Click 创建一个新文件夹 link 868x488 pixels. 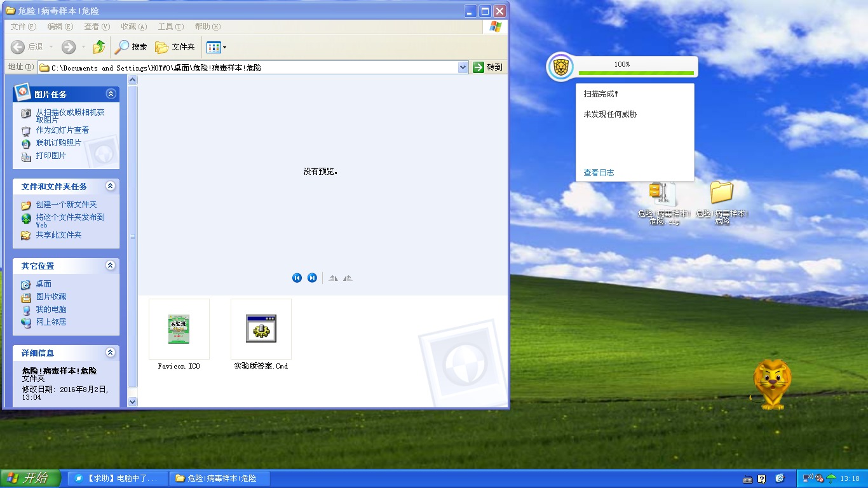(x=66, y=205)
